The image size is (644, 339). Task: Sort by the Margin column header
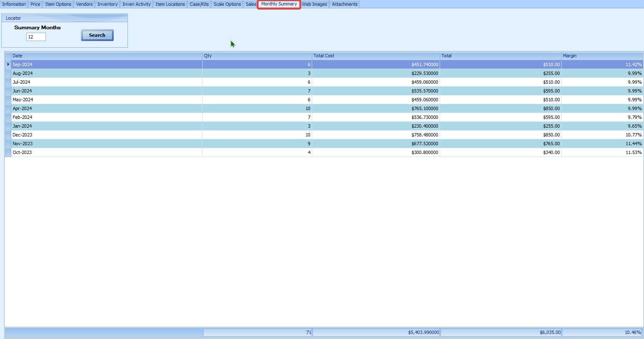click(x=602, y=56)
